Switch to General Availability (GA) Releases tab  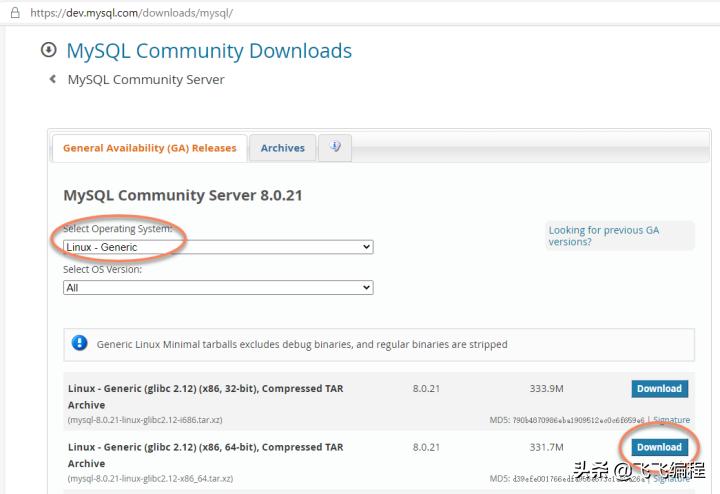click(x=150, y=148)
